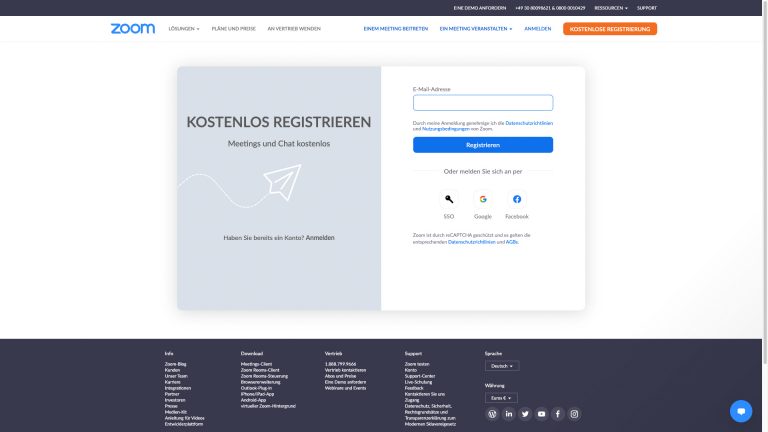Open Zoom's YouTube icon in footer
The height and width of the screenshot is (432, 768).
click(x=541, y=414)
